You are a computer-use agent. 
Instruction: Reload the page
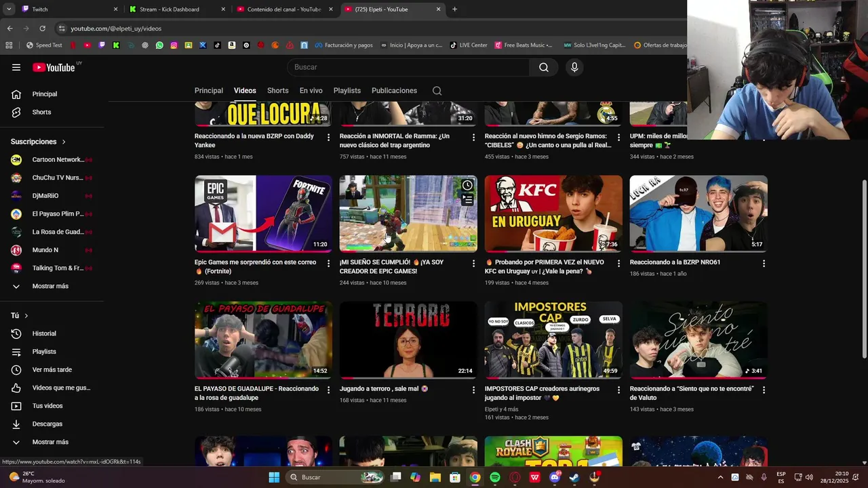pos(42,28)
